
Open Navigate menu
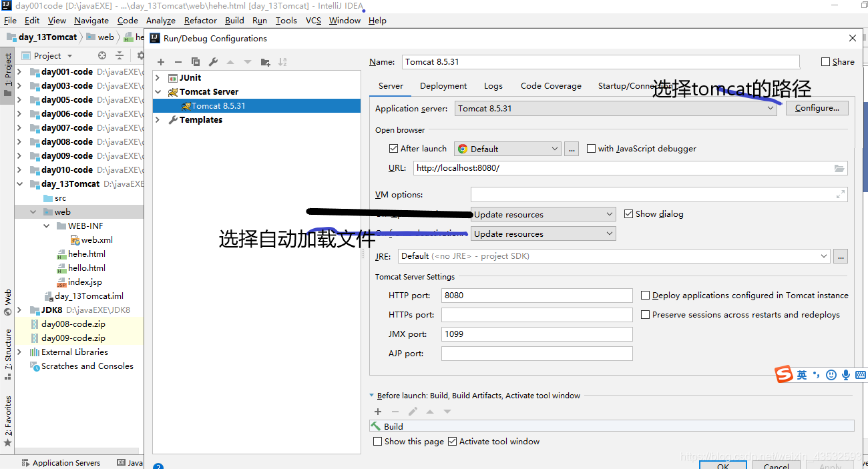(91, 21)
